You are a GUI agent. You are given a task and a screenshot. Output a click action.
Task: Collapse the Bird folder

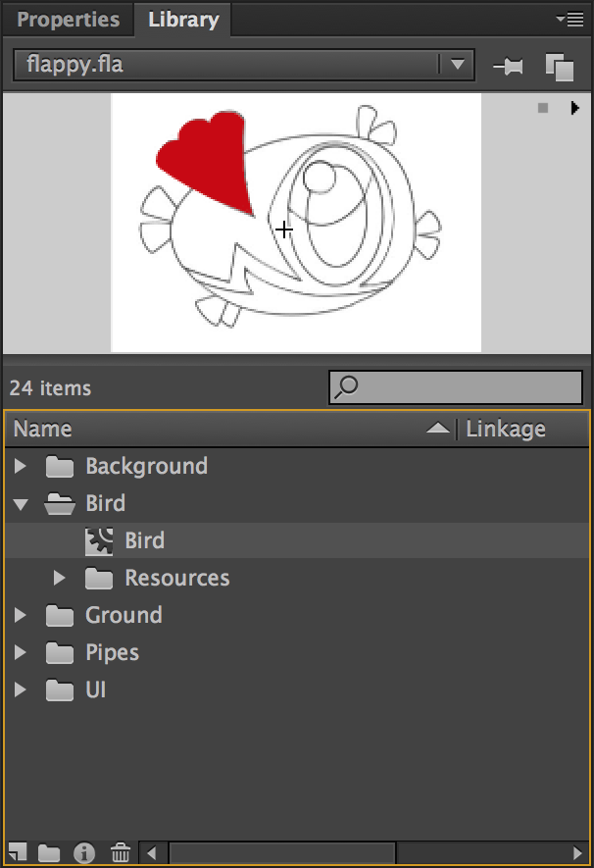pyautogui.click(x=21, y=504)
